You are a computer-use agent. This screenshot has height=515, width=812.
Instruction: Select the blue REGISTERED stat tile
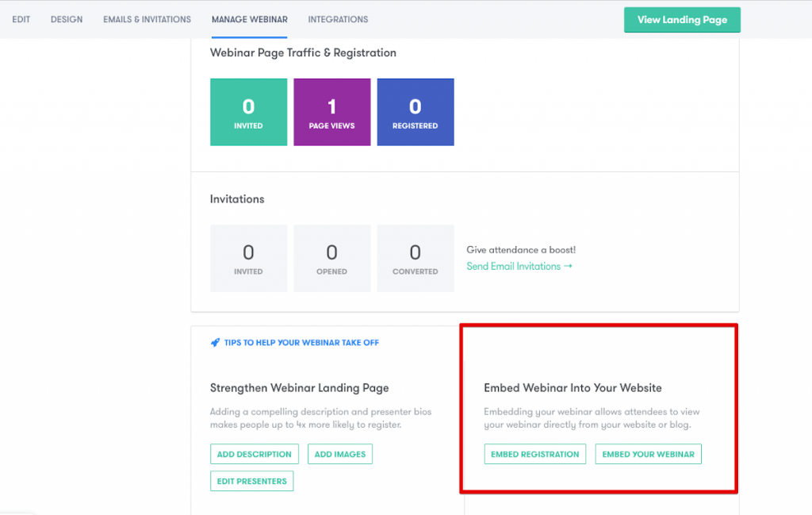[x=415, y=112]
